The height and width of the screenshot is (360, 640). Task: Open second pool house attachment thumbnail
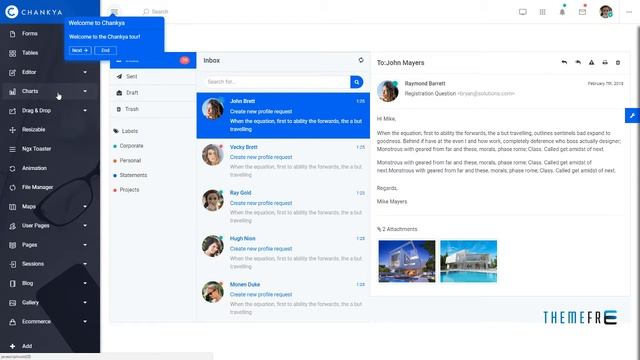pyautogui.click(x=469, y=261)
